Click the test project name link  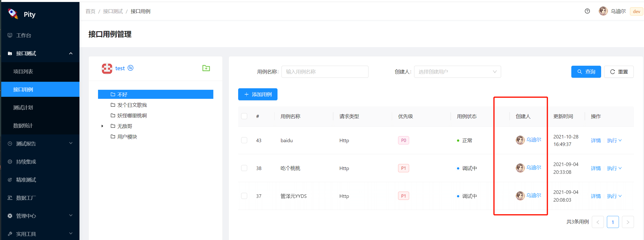120,68
